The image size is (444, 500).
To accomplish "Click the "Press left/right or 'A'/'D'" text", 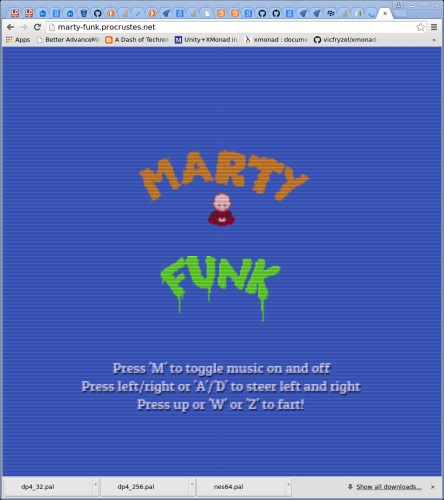I will click(x=221, y=387).
